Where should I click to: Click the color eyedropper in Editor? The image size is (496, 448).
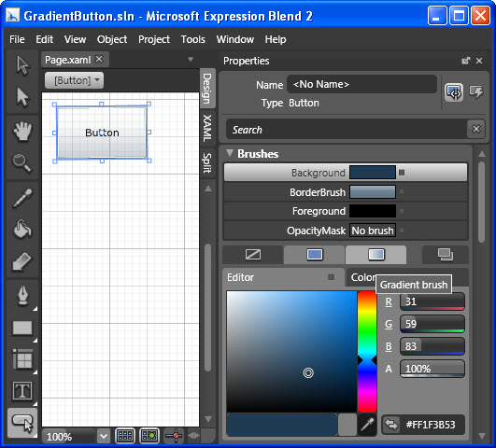367,425
